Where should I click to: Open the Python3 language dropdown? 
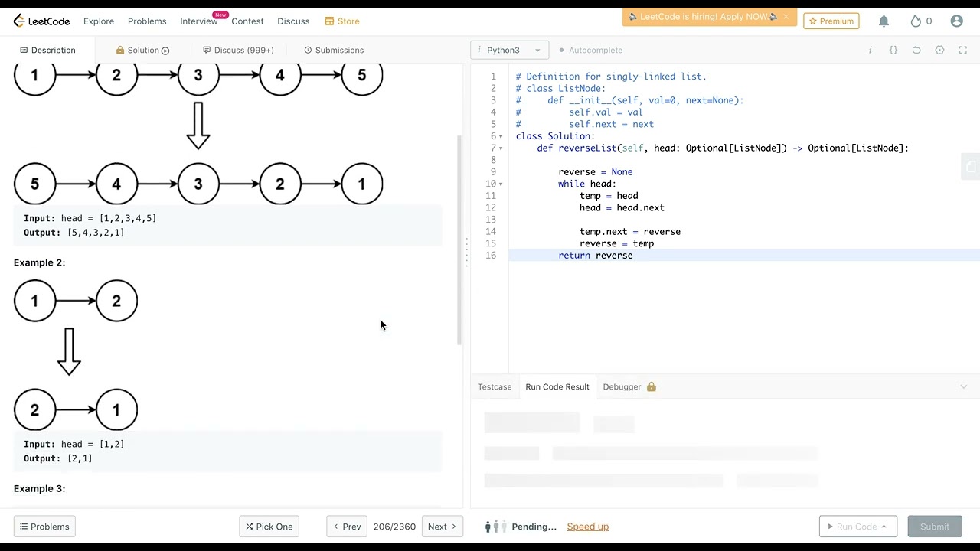[509, 51]
